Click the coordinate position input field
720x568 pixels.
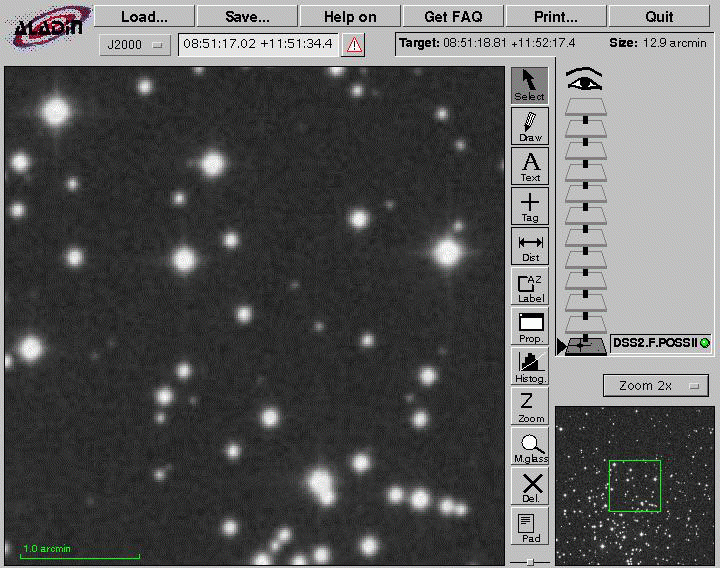point(258,45)
